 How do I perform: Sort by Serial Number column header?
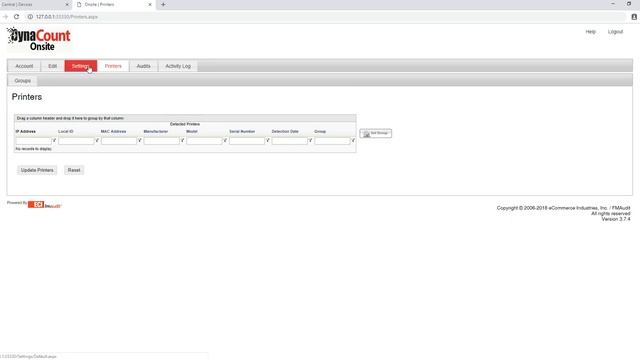(x=242, y=131)
